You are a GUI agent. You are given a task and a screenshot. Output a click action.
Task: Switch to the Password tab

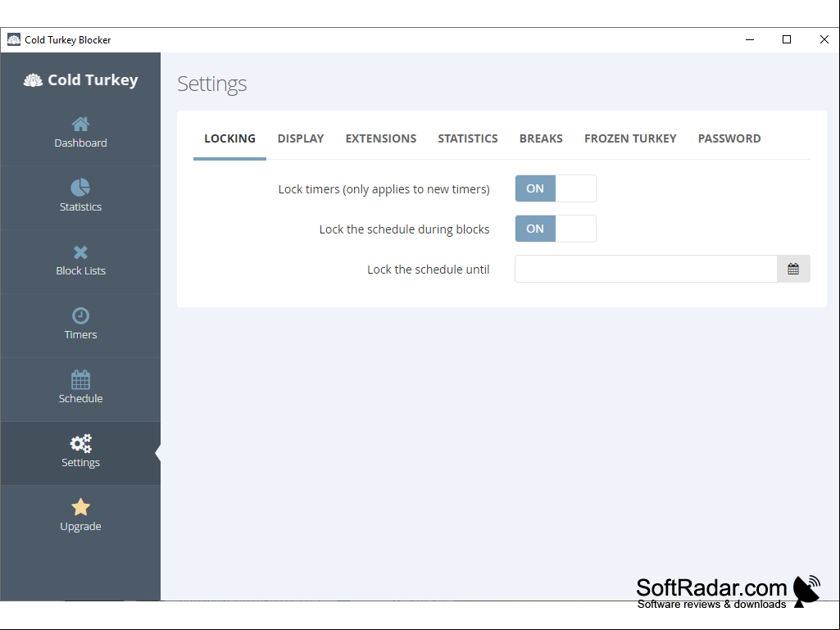tap(729, 138)
